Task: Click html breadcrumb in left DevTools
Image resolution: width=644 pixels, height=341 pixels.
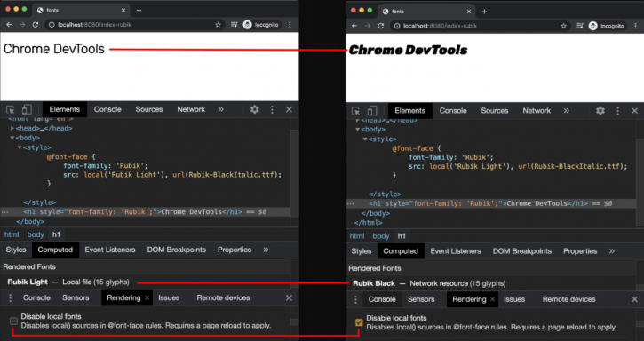Action: [x=12, y=234]
